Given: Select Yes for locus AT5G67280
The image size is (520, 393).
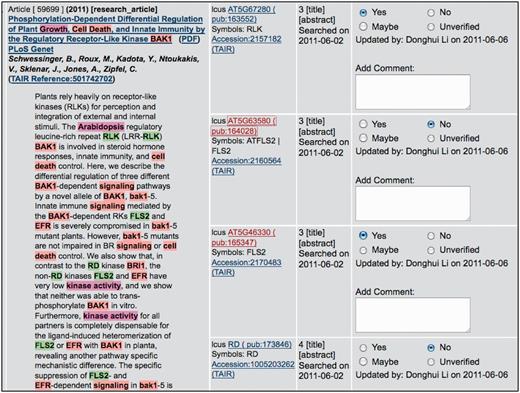Looking at the screenshot, I should (x=363, y=13).
